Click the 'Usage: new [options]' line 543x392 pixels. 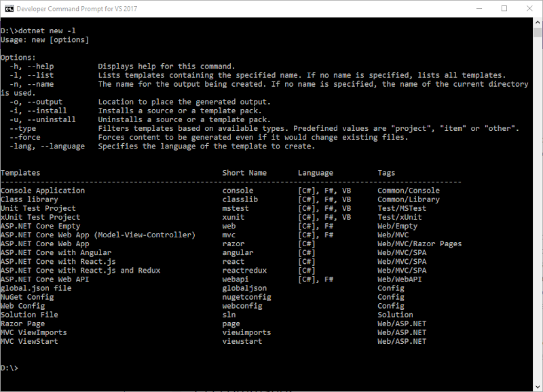pos(45,40)
